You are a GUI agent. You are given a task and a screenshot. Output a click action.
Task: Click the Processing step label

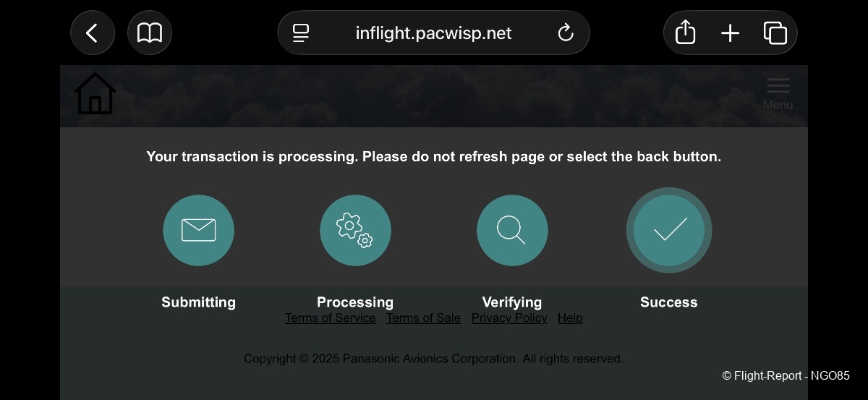point(355,302)
